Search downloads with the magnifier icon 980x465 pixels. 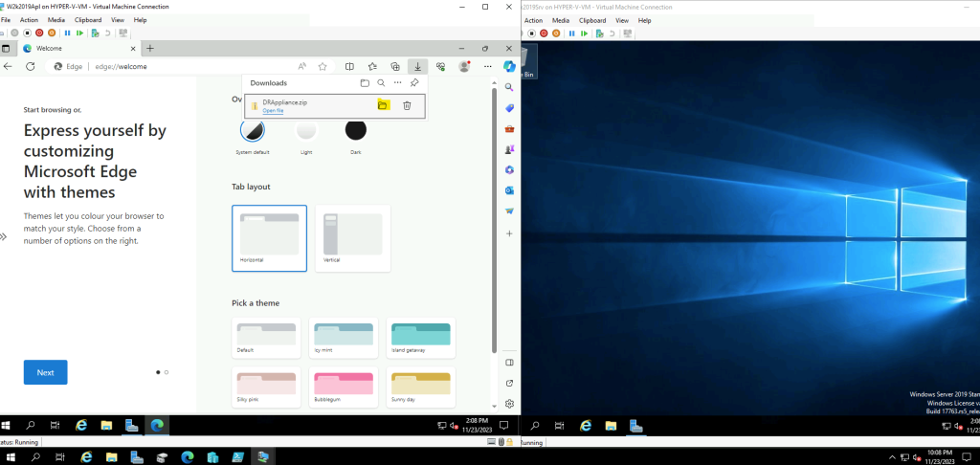click(381, 82)
